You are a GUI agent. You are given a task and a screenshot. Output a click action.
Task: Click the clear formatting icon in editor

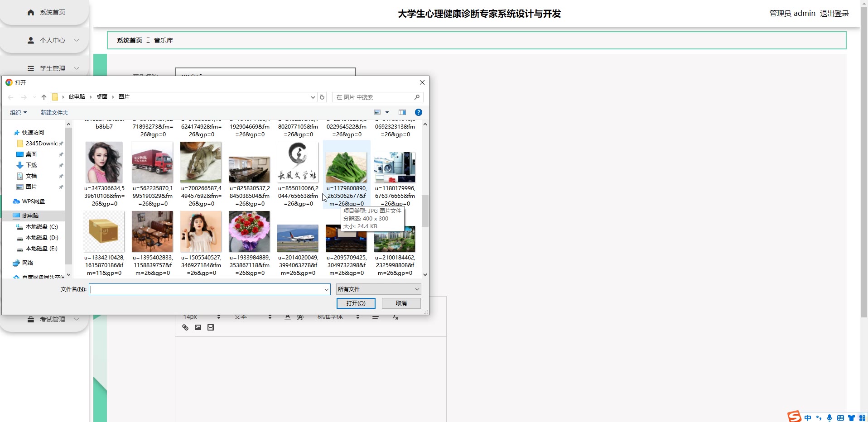pyautogui.click(x=395, y=317)
